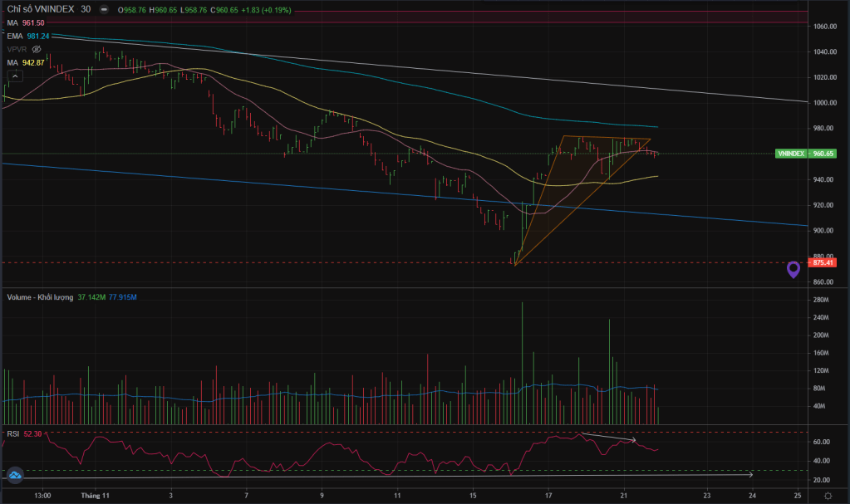Click the 30 timeframe interval in legend

tap(86, 10)
